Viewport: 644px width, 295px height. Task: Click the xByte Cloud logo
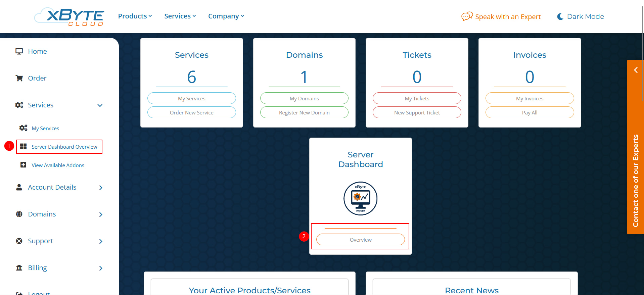(x=70, y=16)
